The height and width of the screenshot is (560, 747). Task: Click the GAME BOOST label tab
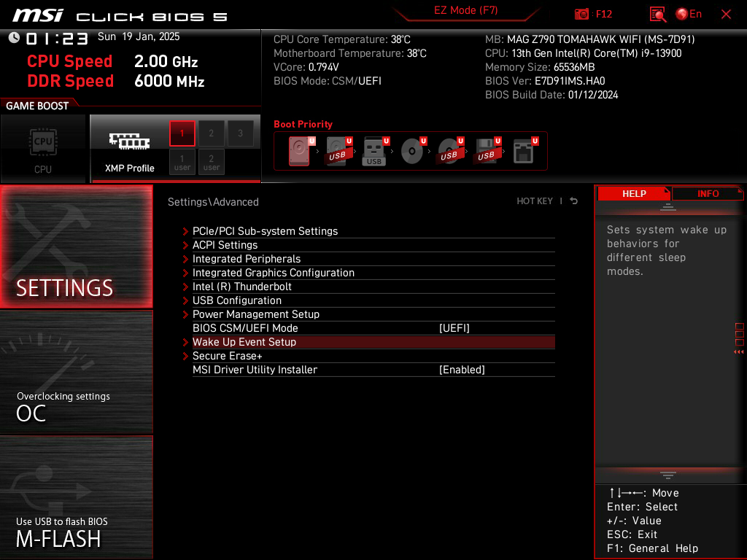pos(37,106)
